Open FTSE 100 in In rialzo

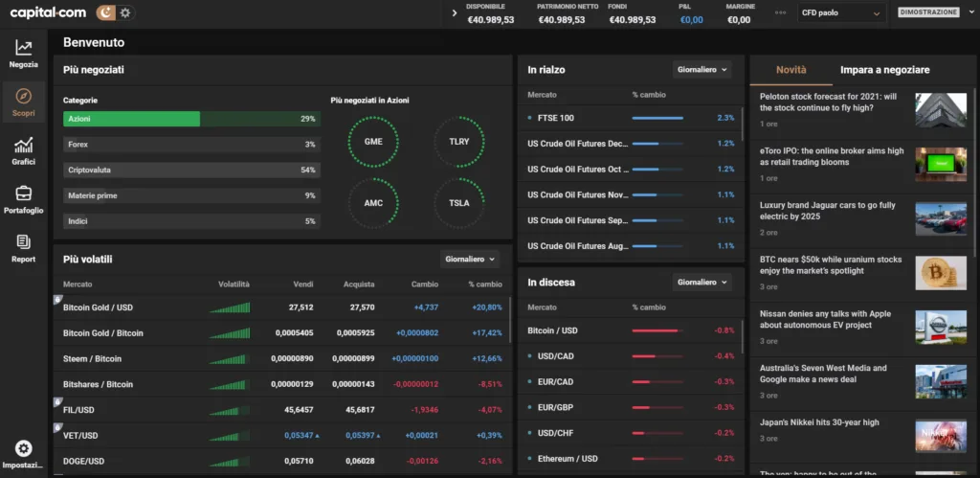coord(630,118)
